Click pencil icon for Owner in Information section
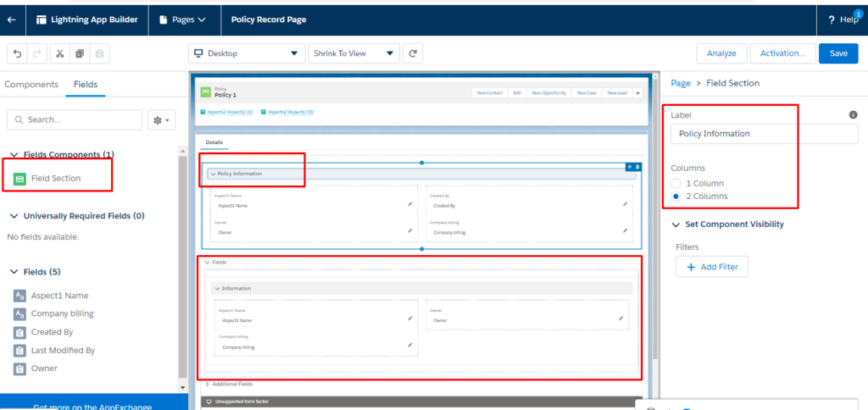 pyautogui.click(x=621, y=319)
